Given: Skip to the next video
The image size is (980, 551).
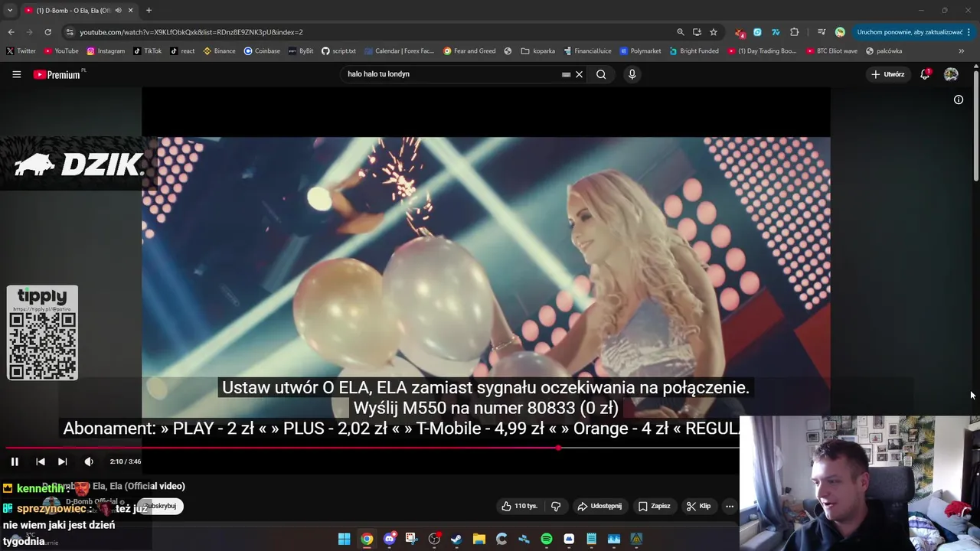Looking at the screenshot, I should click(62, 461).
